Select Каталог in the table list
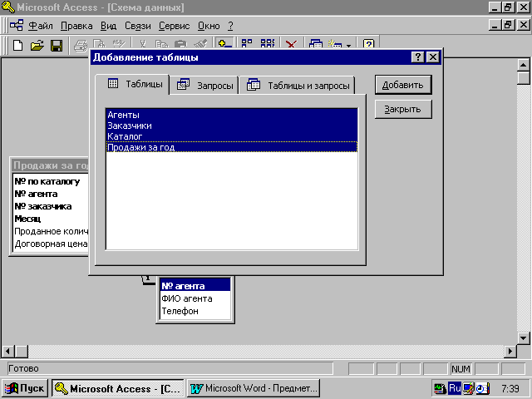 pos(232,136)
